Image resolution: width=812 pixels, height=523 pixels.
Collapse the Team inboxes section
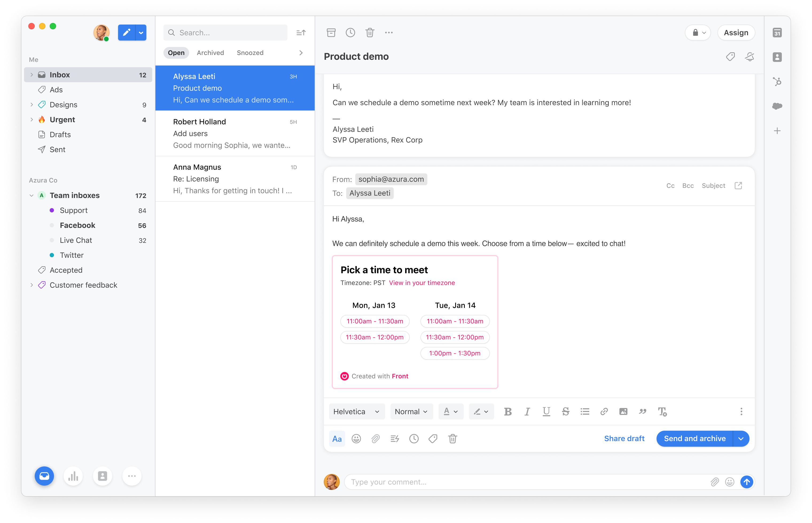[31, 195]
